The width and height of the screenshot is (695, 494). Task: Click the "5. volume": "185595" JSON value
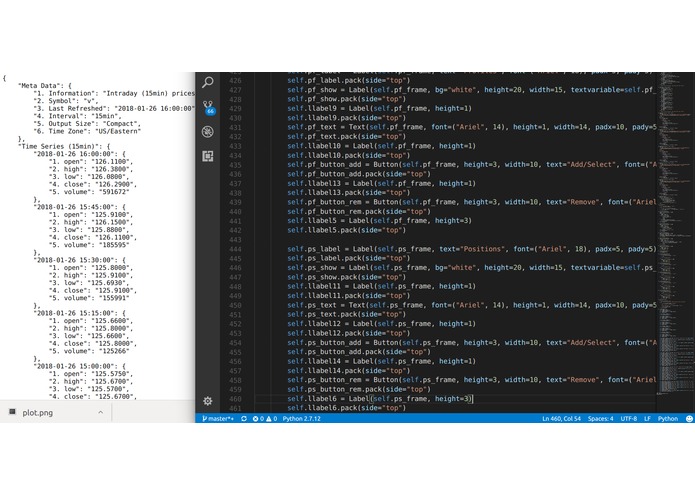[110, 245]
